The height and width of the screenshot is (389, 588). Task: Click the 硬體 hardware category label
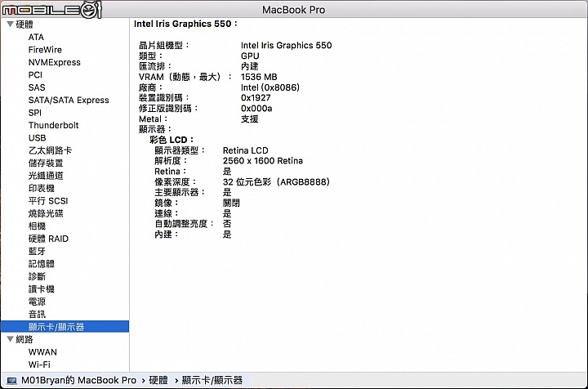(24, 25)
